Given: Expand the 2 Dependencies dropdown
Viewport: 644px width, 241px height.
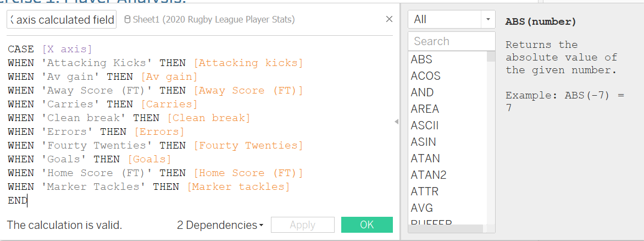Looking at the screenshot, I should (220, 225).
